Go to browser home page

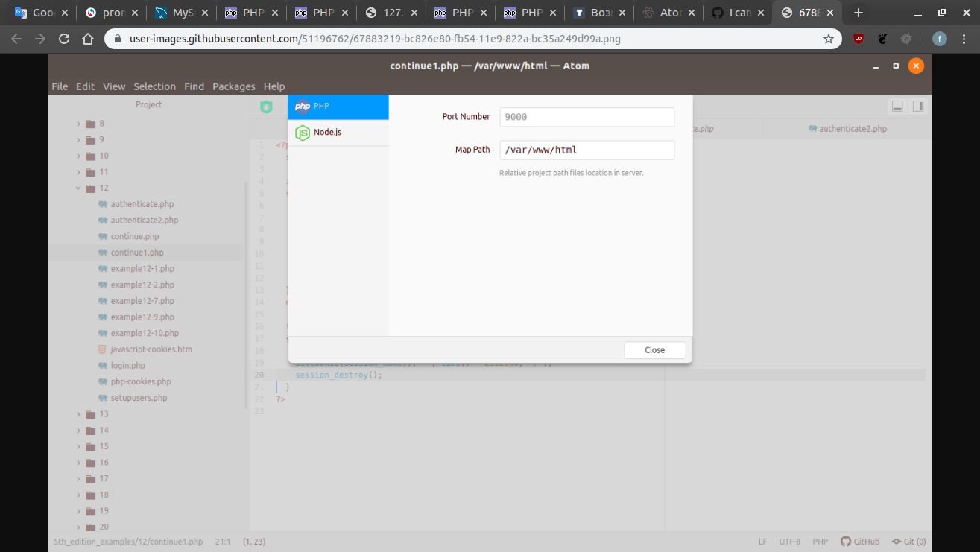(88, 39)
